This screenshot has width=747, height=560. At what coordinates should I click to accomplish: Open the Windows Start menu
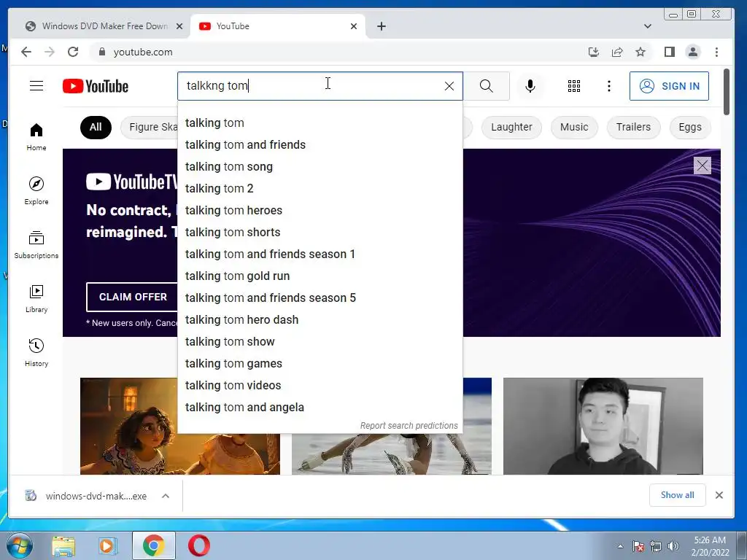pos(20,545)
